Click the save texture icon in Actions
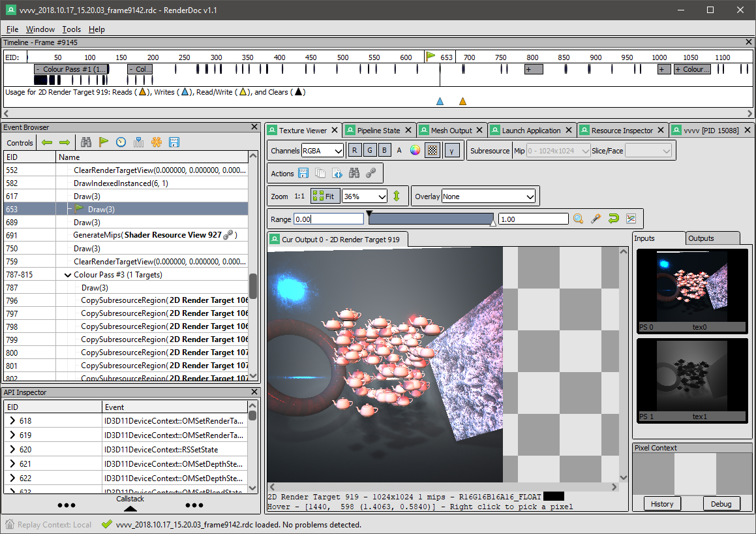756x534 pixels. [x=303, y=173]
